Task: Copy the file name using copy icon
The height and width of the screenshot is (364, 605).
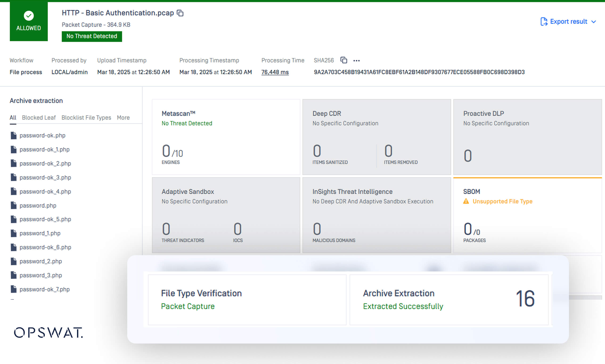Action: pos(180,13)
